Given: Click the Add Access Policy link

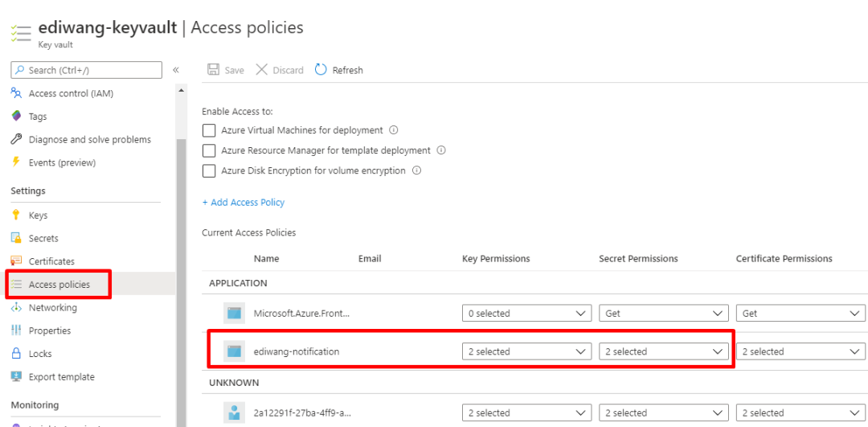Looking at the screenshot, I should pos(244,203).
